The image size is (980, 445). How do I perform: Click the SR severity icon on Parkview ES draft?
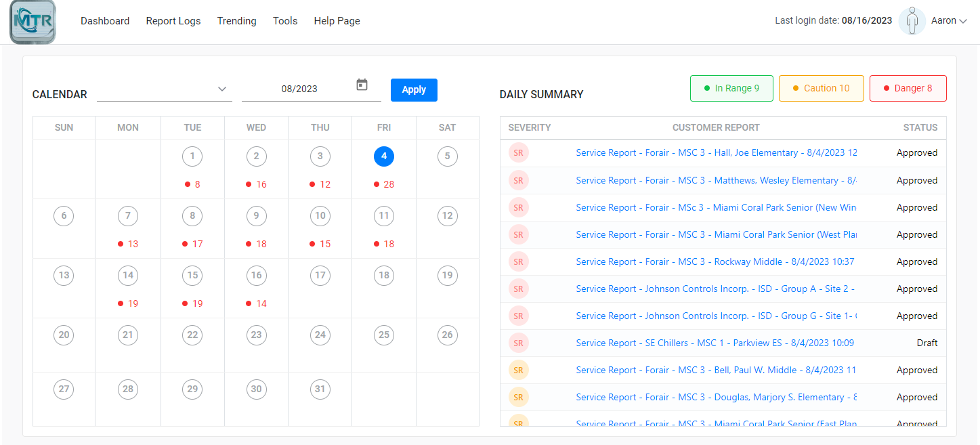(518, 343)
